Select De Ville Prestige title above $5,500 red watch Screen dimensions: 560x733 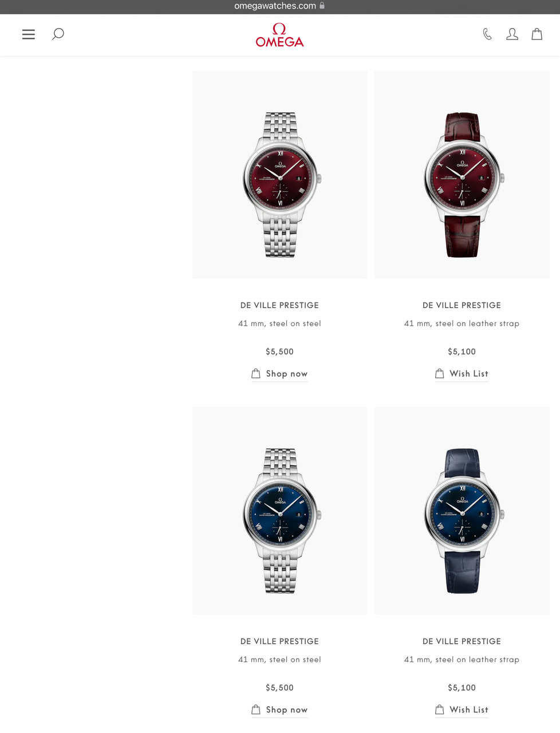(x=279, y=305)
